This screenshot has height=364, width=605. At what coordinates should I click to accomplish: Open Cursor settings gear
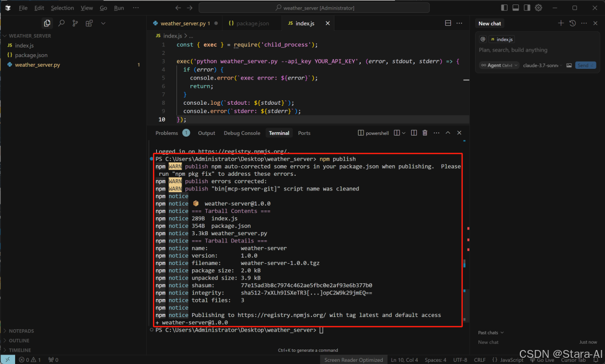(539, 8)
